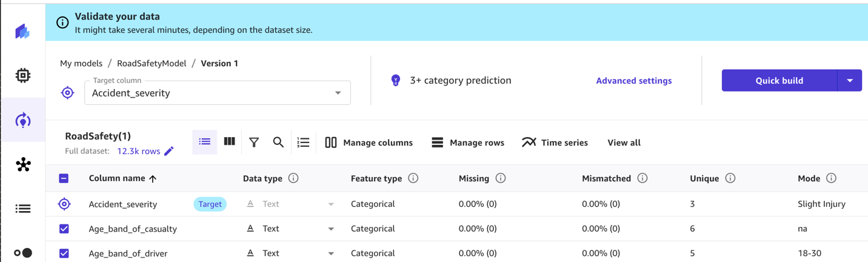Click the graph nodes sidebar icon
Screen dimensions: 868x262
click(x=23, y=164)
